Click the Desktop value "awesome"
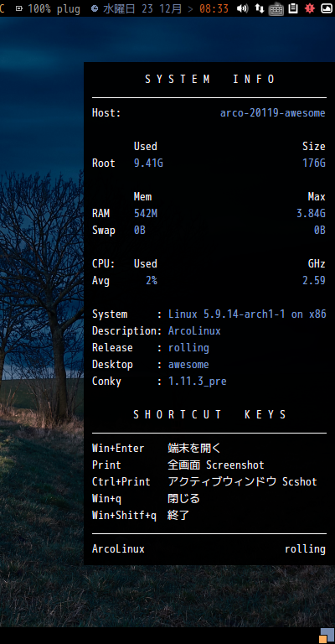This screenshot has width=335, height=644. [188, 365]
